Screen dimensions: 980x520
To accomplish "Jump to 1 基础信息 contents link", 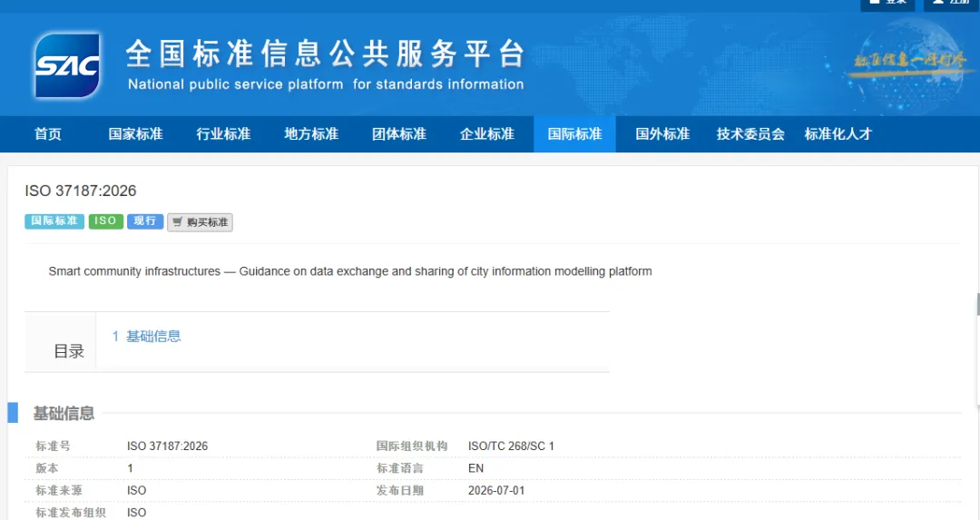I will pyautogui.click(x=146, y=337).
